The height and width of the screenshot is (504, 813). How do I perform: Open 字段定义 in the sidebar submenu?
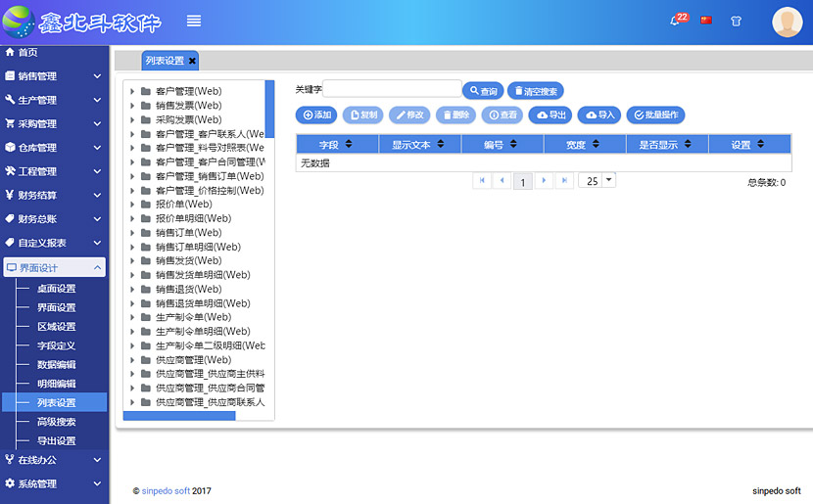tap(56, 345)
